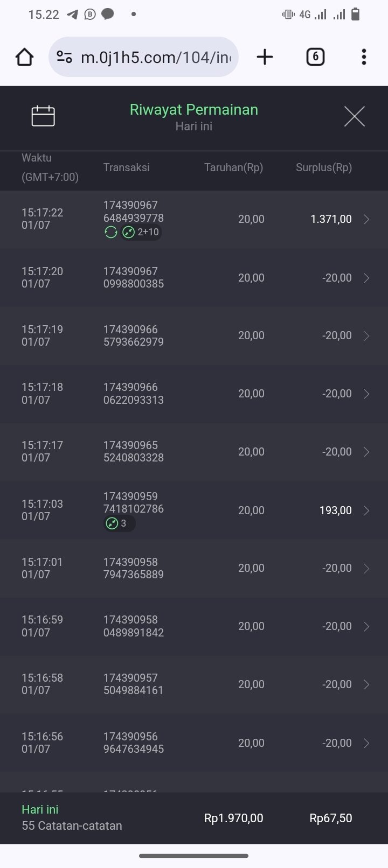Open the 15:17:19 transaction row

[194, 335]
